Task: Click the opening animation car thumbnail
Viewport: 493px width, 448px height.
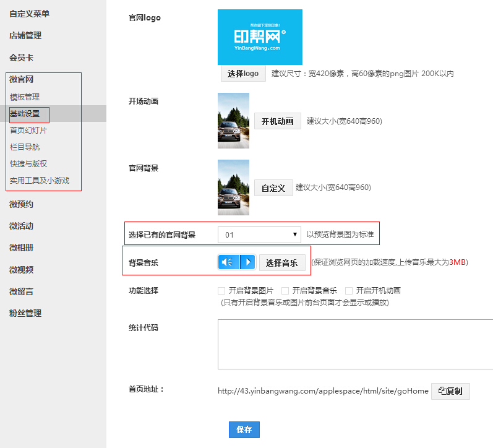Action: point(233,121)
